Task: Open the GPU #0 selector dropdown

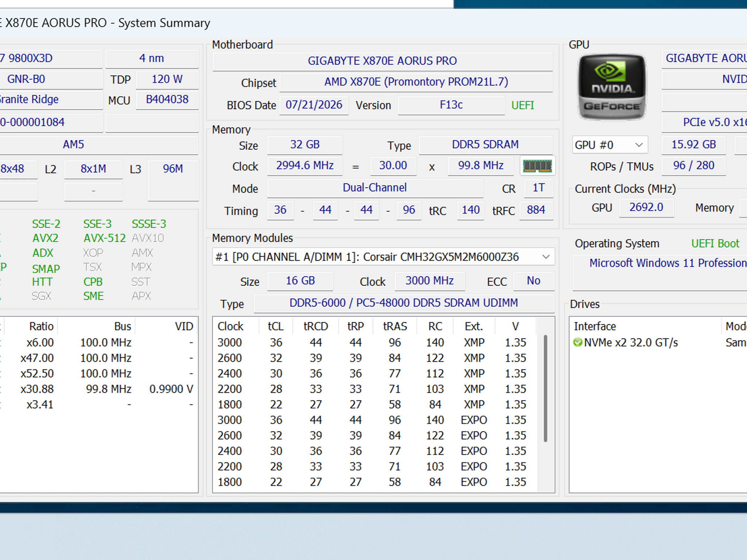Action: [x=610, y=145]
